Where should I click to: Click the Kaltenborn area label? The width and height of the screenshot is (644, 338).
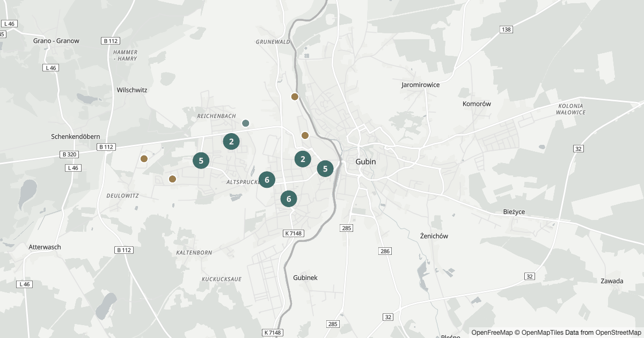point(194,252)
